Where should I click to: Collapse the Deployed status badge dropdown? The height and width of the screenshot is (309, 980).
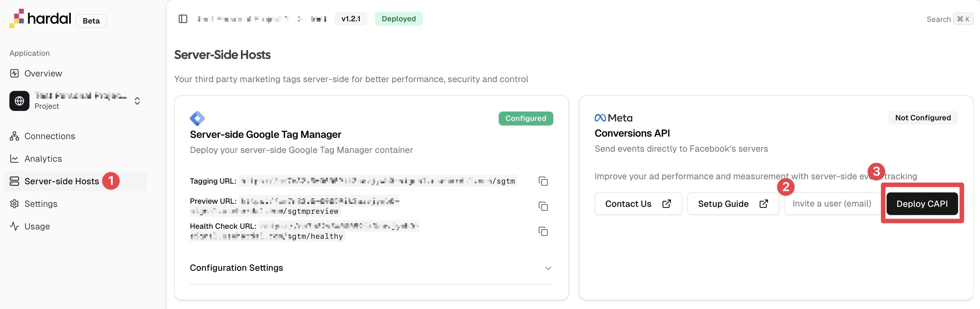pyautogui.click(x=398, y=18)
